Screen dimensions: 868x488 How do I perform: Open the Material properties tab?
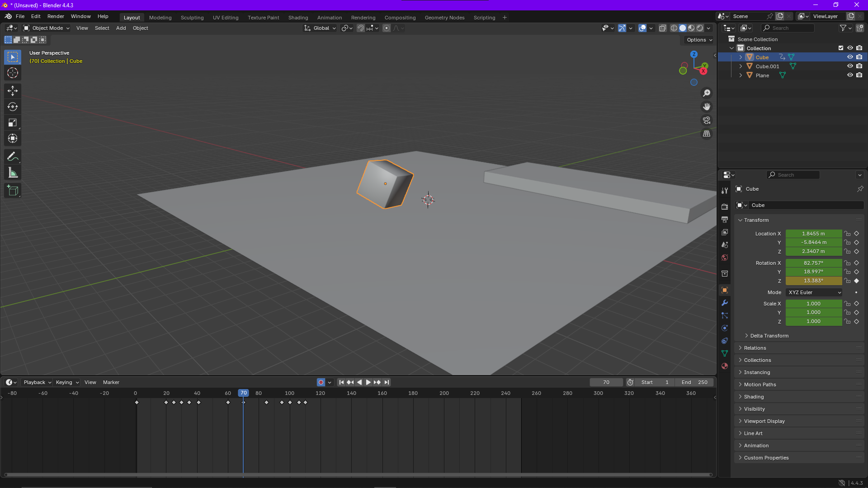725,366
